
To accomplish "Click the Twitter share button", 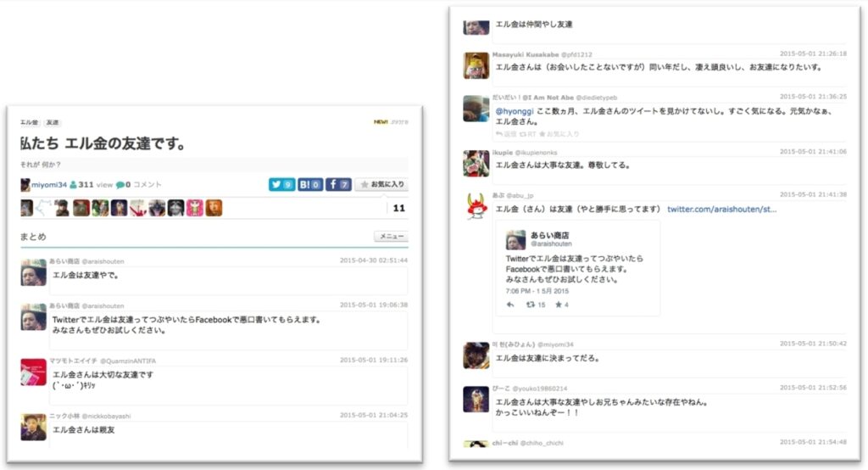I will [281, 184].
